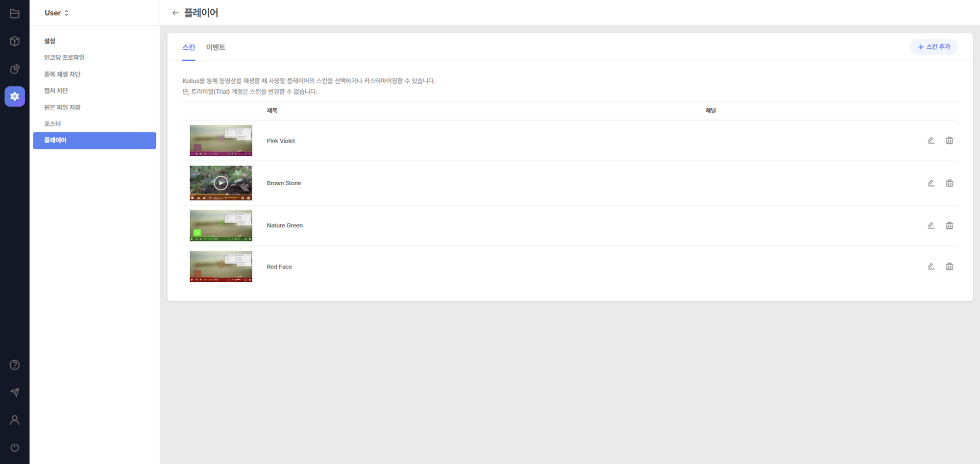
Task: Edit the Pink Violet skin
Action: coord(931,141)
